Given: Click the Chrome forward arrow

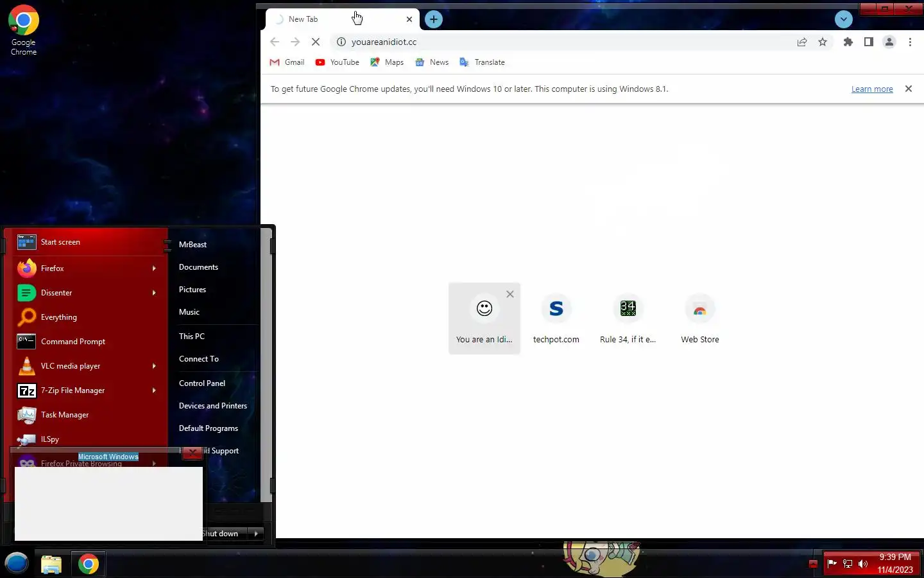Looking at the screenshot, I should pyautogui.click(x=295, y=42).
